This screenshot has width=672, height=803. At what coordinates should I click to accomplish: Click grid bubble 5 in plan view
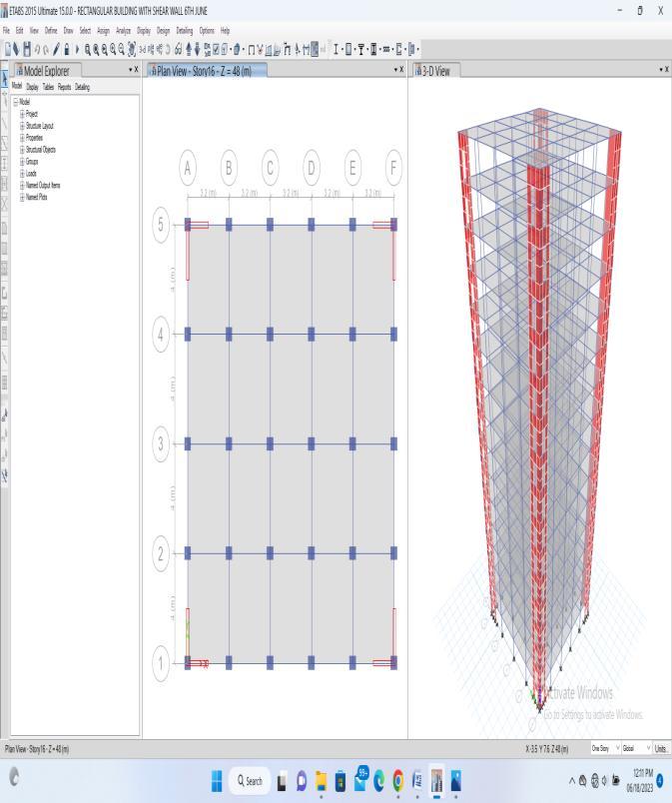click(x=161, y=225)
